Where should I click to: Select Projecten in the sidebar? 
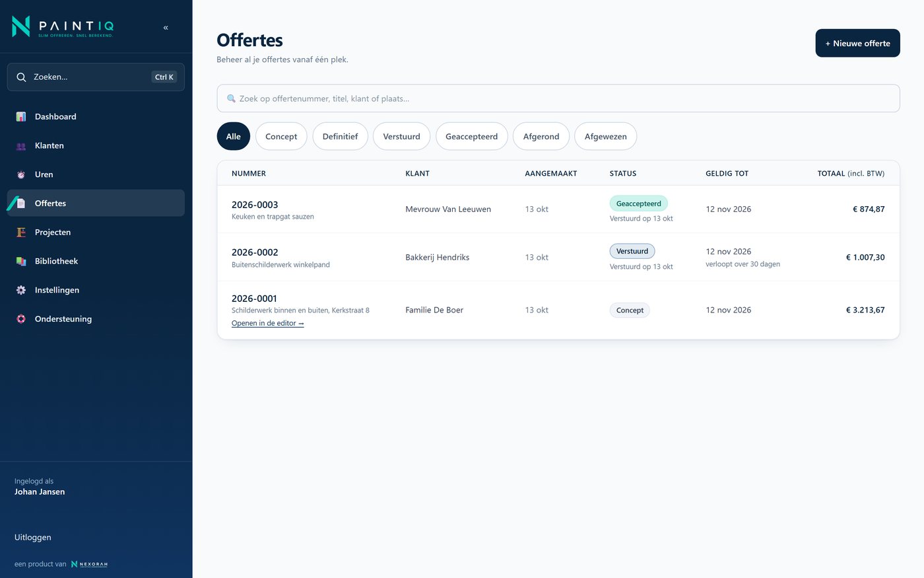[96, 233]
